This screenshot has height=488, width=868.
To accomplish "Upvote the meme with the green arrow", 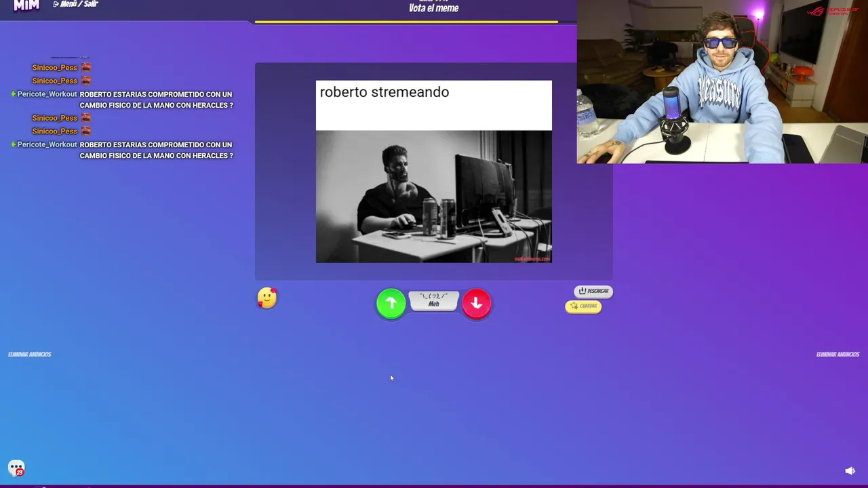I will [x=391, y=304].
